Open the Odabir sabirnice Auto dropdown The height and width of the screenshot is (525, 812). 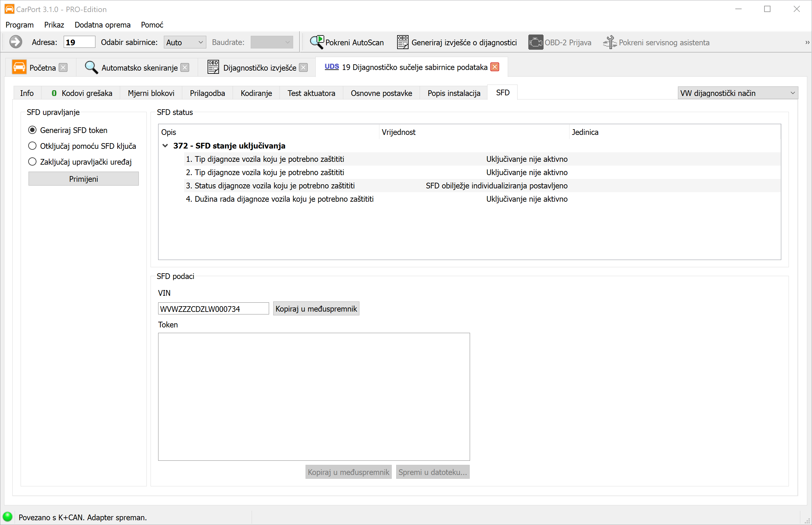(x=184, y=42)
